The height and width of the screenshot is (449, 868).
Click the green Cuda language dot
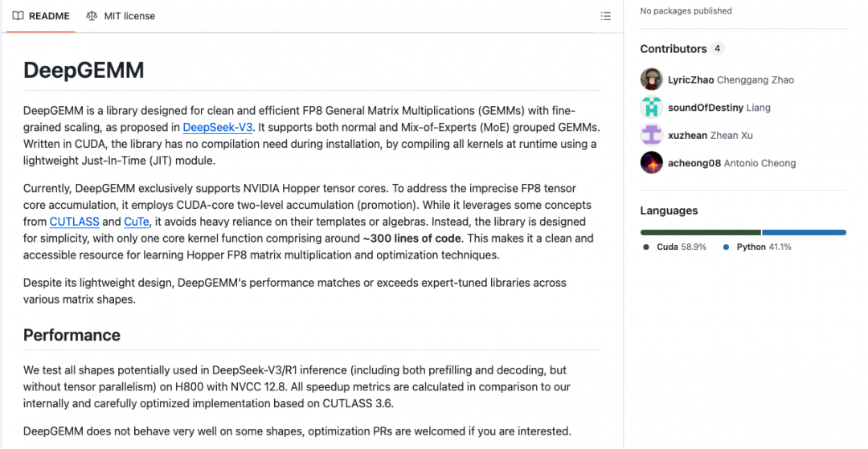tap(646, 247)
